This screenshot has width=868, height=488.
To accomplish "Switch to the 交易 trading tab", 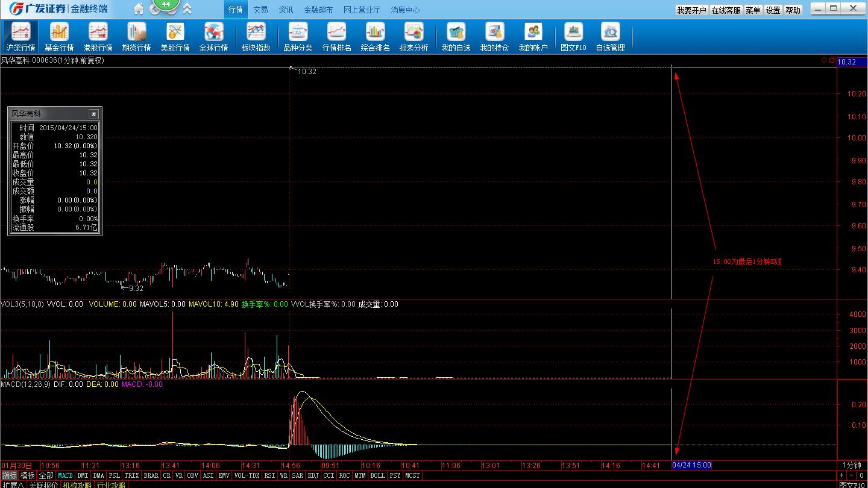I will click(x=260, y=10).
